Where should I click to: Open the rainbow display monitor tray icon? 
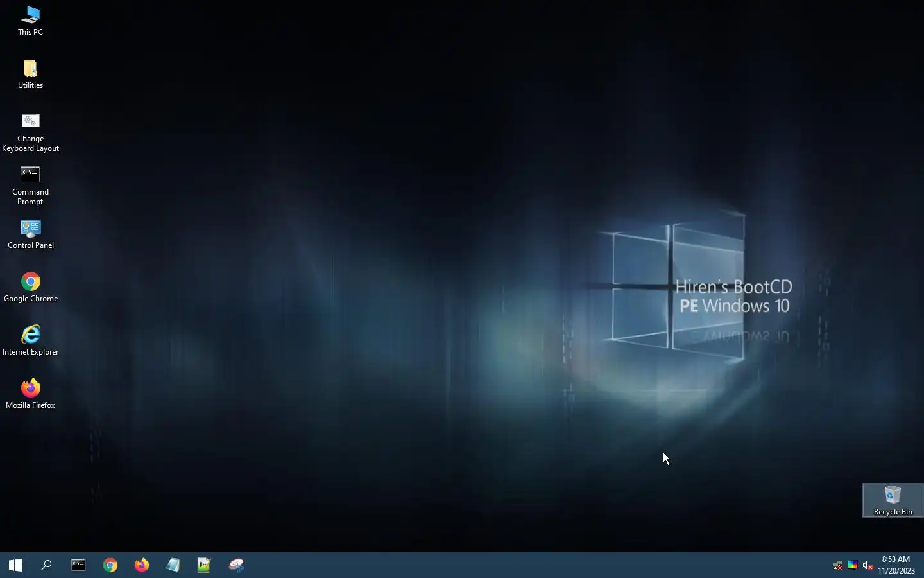point(852,566)
